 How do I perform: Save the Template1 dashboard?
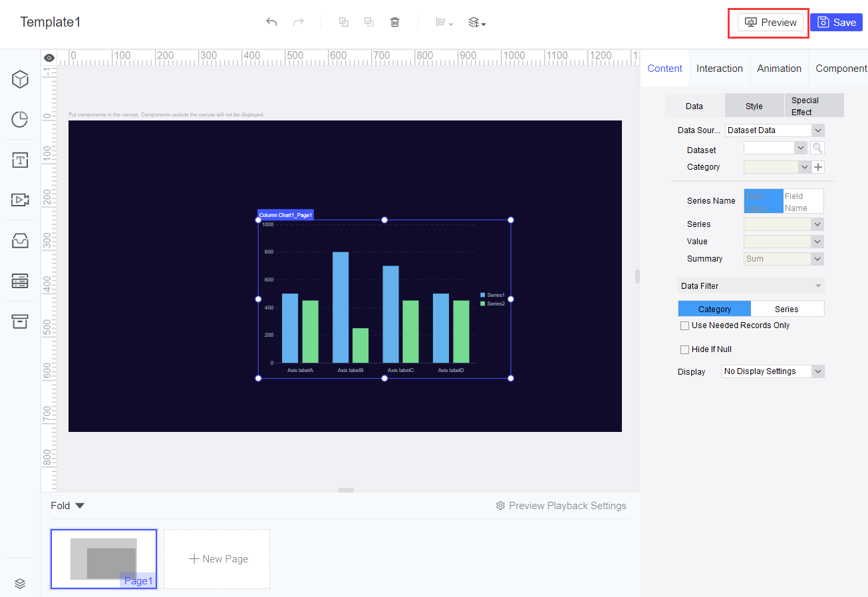[x=836, y=22]
